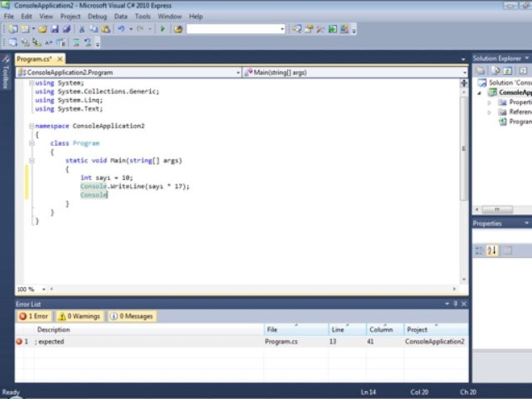This screenshot has width=532, height=399.
Task: Open the Tools menu
Action: click(142, 16)
